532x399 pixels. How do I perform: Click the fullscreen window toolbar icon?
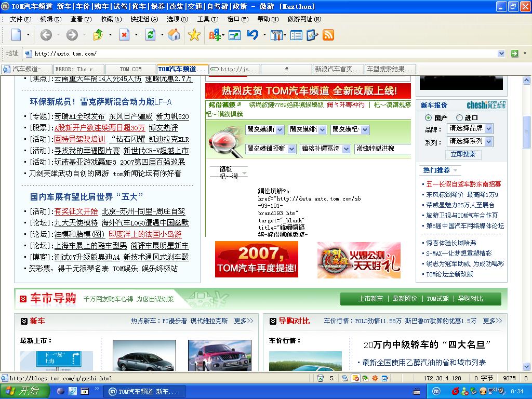tap(234, 35)
